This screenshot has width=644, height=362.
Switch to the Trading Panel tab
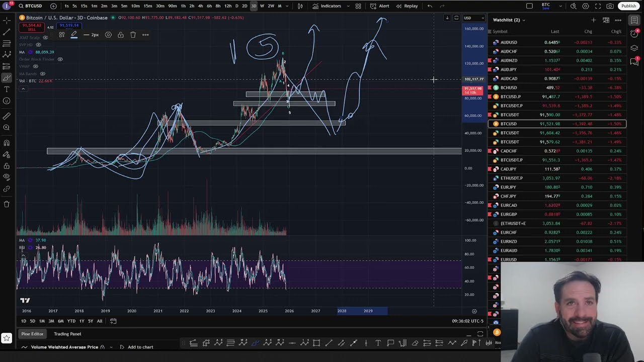(67, 334)
